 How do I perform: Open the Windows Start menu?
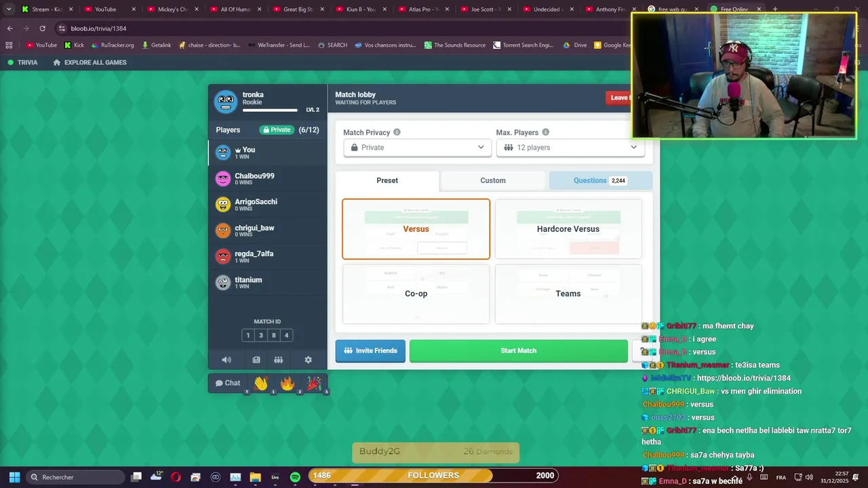click(x=14, y=477)
